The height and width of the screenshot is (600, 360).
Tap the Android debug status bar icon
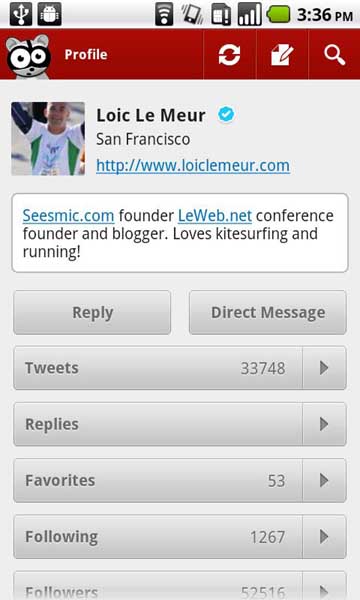click(49, 15)
